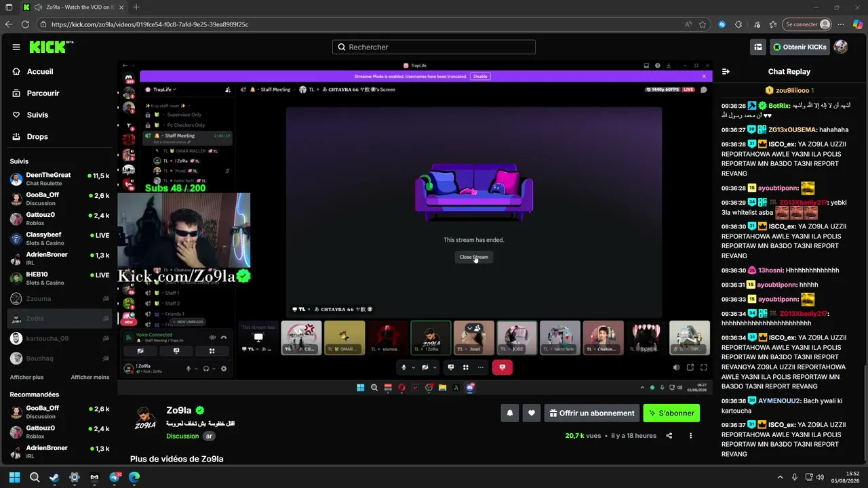Image resolution: width=868 pixels, height=488 pixels.
Task: Open Microsoft Edge from taskbar
Action: [134, 477]
